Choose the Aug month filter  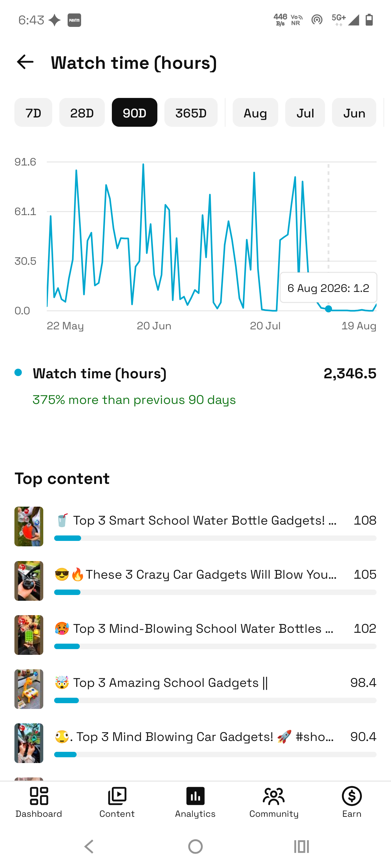tap(255, 113)
